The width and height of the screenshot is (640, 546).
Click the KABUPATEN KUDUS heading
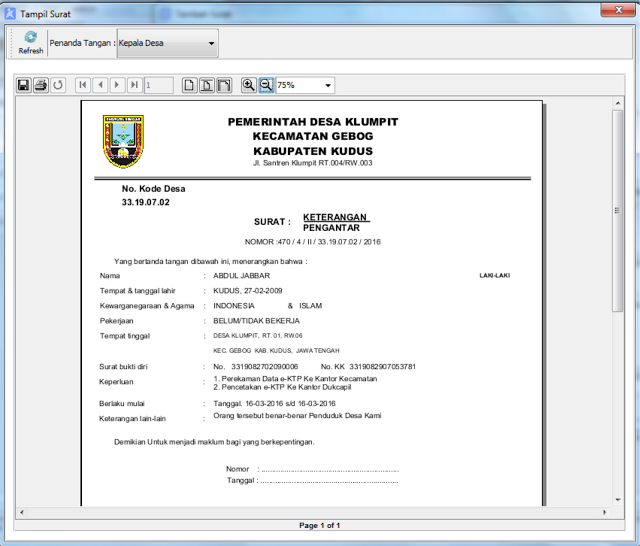pyautogui.click(x=313, y=151)
